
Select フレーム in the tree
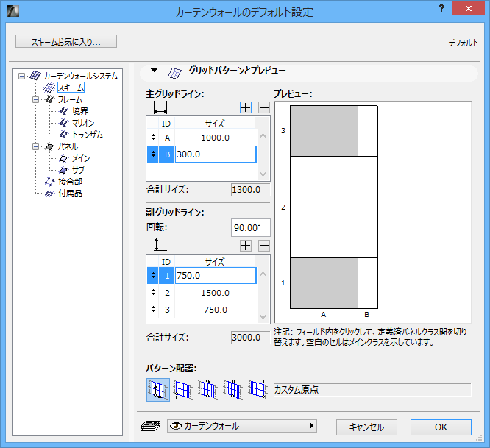tap(70, 99)
